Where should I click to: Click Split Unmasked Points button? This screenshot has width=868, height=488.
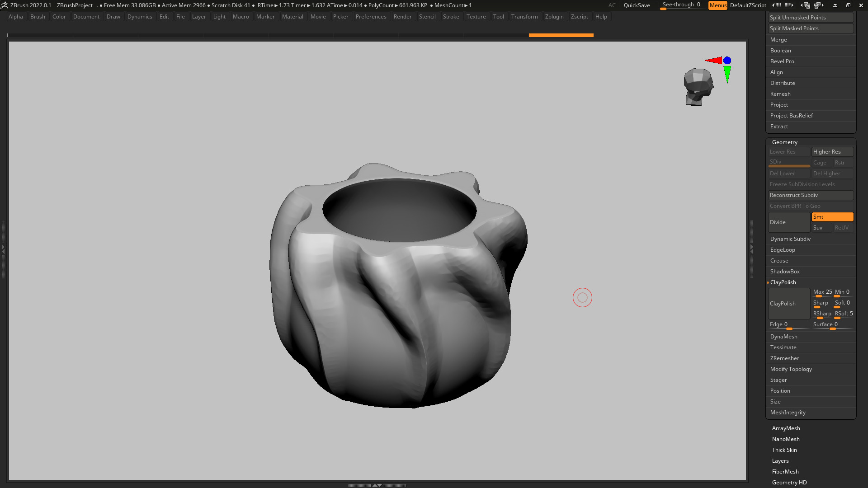tap(811, 18)
